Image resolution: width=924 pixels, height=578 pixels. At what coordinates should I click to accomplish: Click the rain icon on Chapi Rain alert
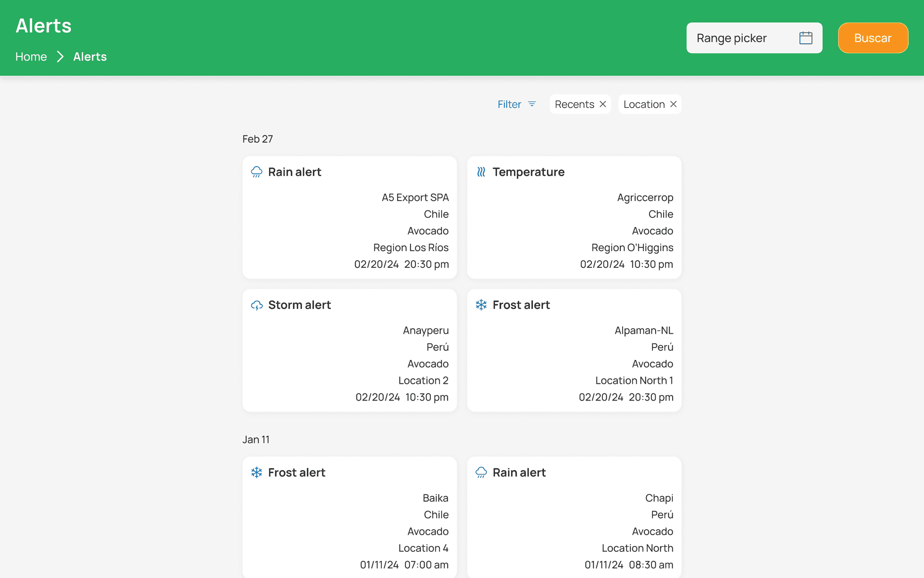pyautogui.click(x=481, y=472)
